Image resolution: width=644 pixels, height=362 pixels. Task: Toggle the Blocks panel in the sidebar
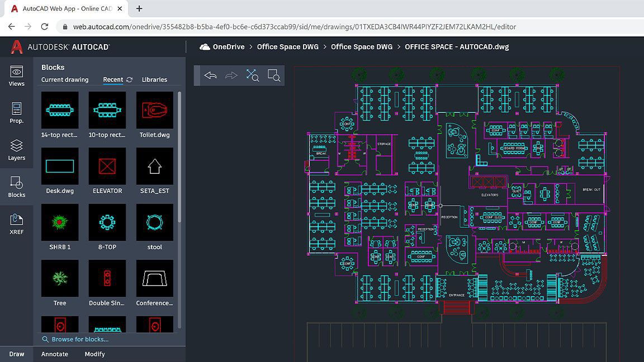coord(16,187)
